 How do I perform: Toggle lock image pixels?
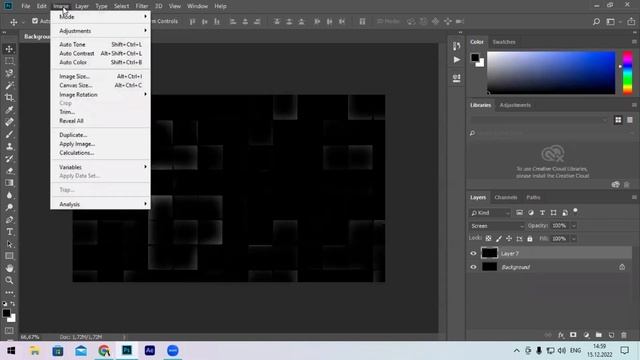pos(499,239)
